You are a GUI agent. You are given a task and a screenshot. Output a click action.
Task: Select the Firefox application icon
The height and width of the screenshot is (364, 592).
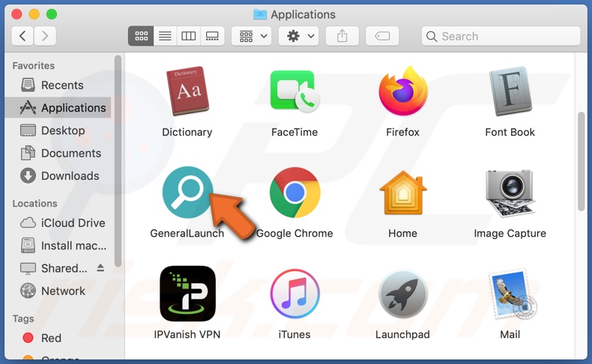pyautogui.click(x=402, y=92)
